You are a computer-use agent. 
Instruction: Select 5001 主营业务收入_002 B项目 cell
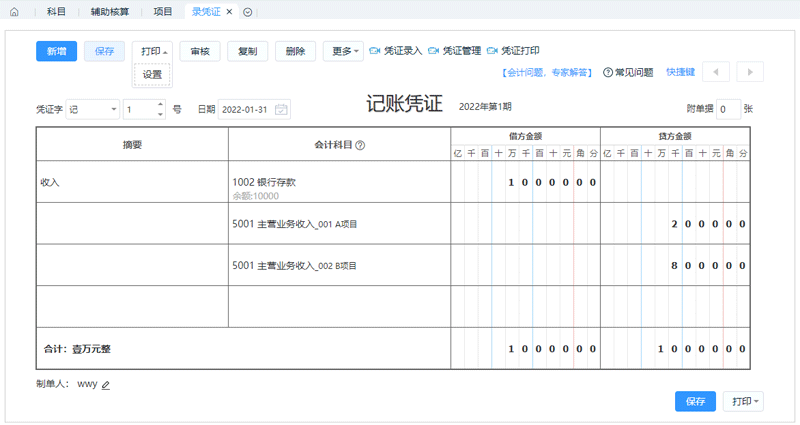click(x=339, y=265)
